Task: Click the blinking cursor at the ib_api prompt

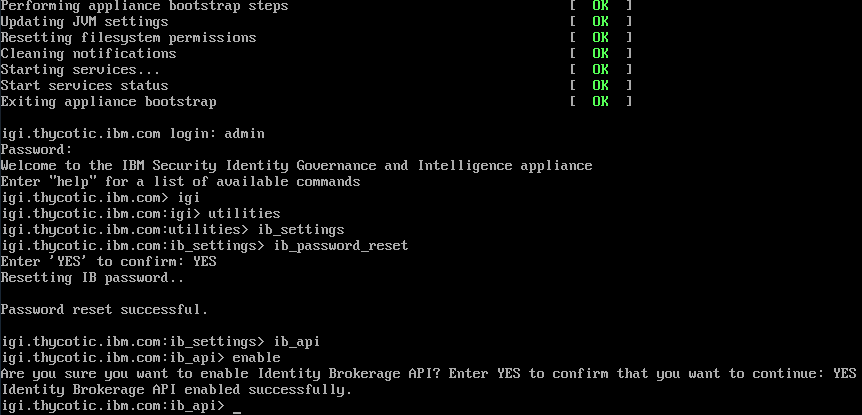Action: click(236, 406)
